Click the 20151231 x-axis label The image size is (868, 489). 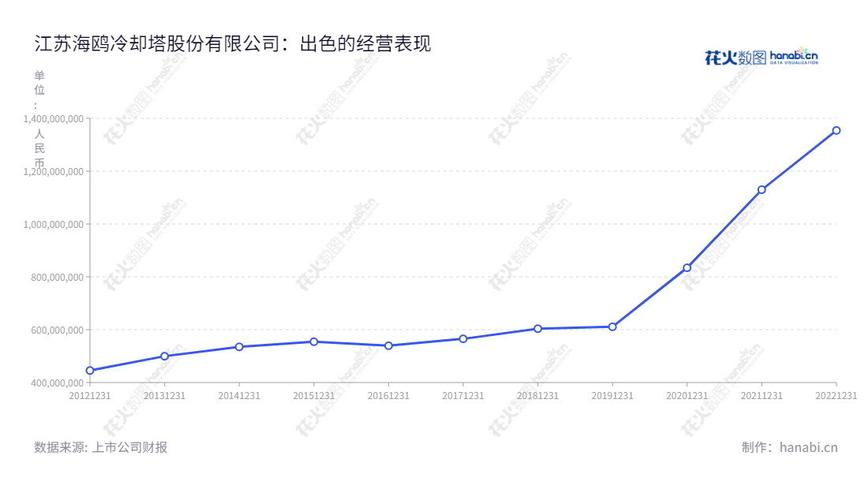pos(314,395)
